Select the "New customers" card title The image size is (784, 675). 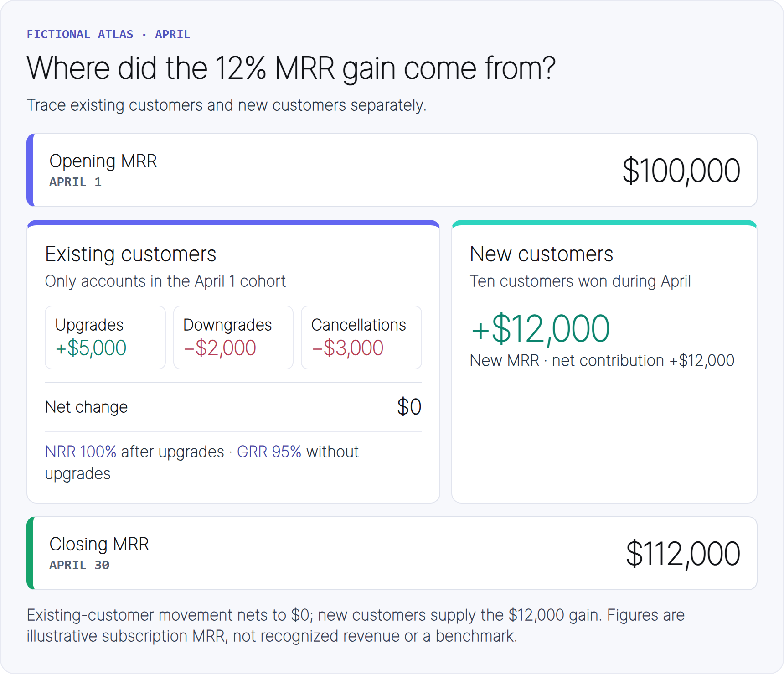(x=542, y=254)
